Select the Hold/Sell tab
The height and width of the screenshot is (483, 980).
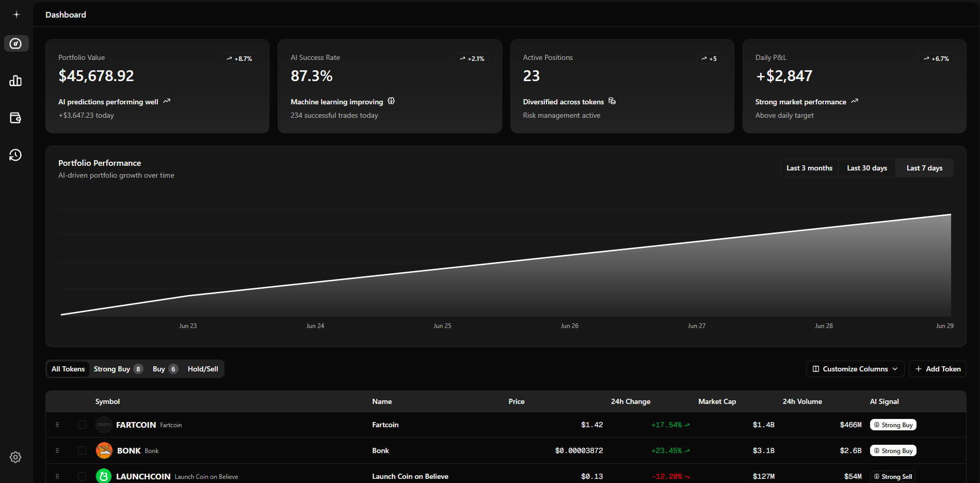(x=203, y=369)
